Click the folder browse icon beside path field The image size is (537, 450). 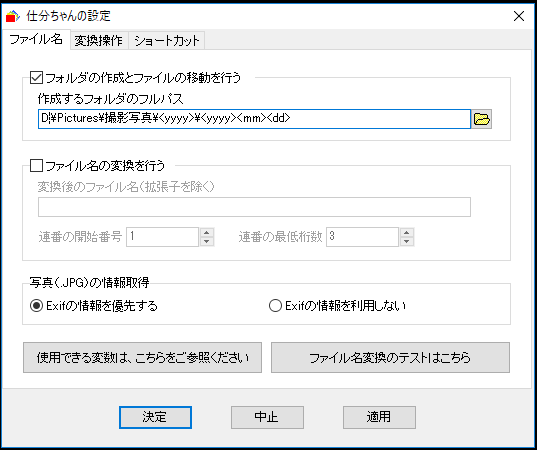point(482,119)
